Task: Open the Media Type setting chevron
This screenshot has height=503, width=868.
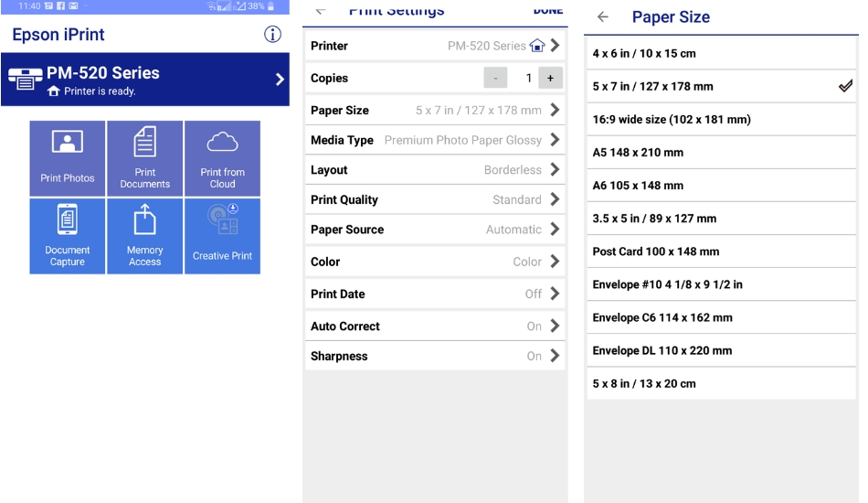Action: coord(556,140)
